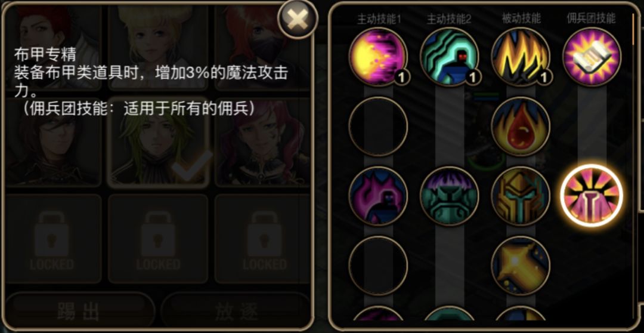
Task: Click the empty skill slot under fireball
Action: (378, 126)
